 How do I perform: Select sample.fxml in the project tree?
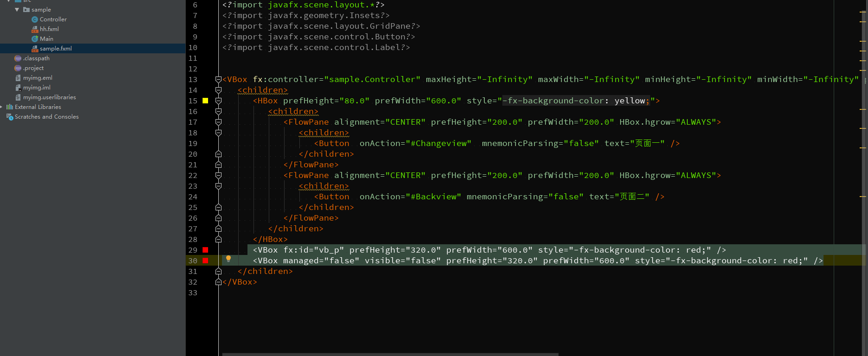point(56,49)
